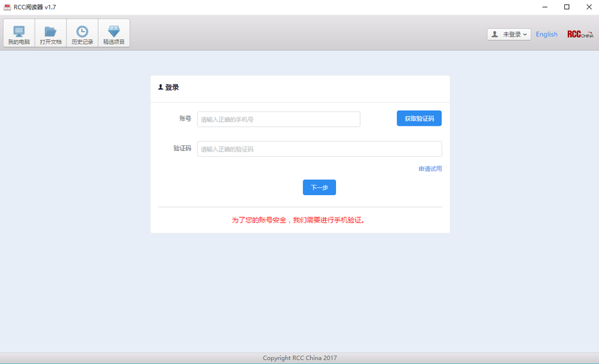This screenshot has width=599, height=364.
Task: Click the RCC app icon in title bar
Action: [7, 7]
